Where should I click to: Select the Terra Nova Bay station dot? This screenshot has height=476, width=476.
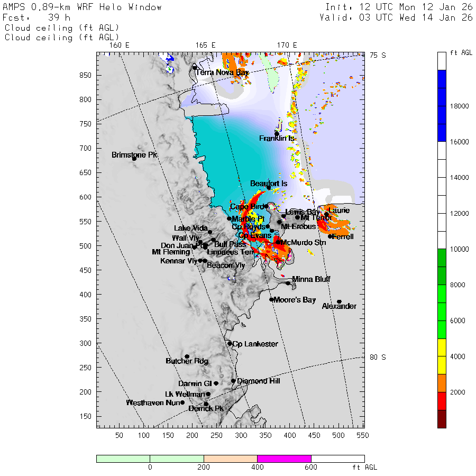[195, 68]
